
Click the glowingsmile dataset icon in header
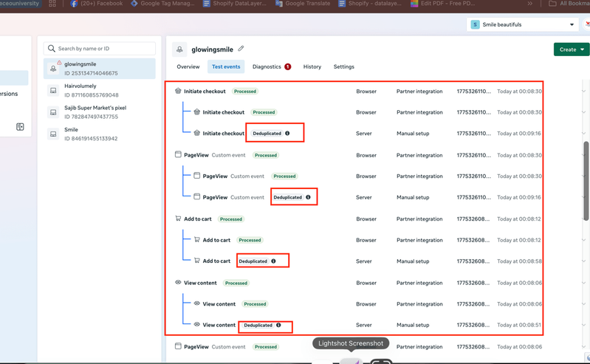click(x=179, y=49)
